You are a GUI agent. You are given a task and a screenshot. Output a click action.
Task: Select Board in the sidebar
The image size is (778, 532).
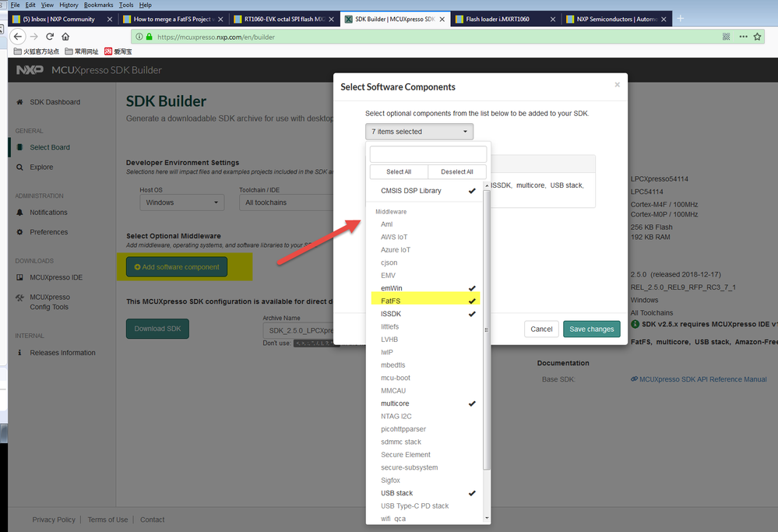pyautogui.click(x=50, y=147)
